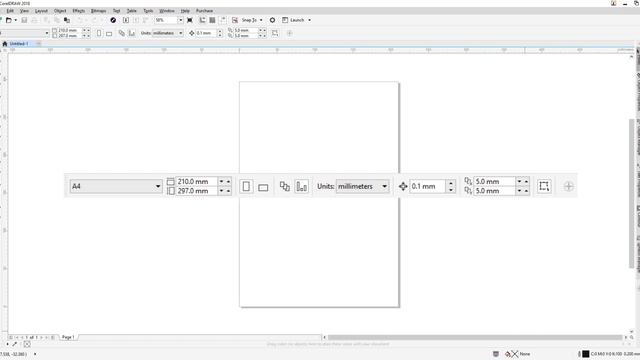640x360 pixels.
Task: Click the horizontal scrollbar thumb
Action: (x=475, y=338)
